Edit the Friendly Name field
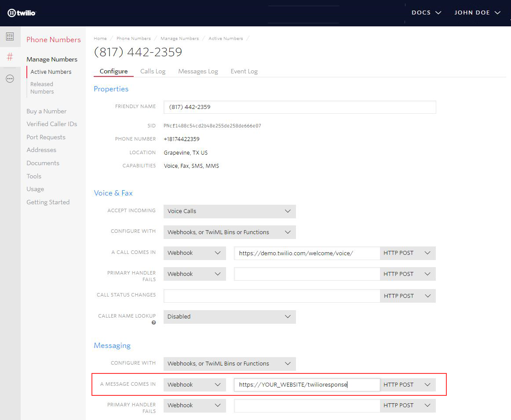The height and width of the screenshot is (420, 511). (x=300, y=107)
